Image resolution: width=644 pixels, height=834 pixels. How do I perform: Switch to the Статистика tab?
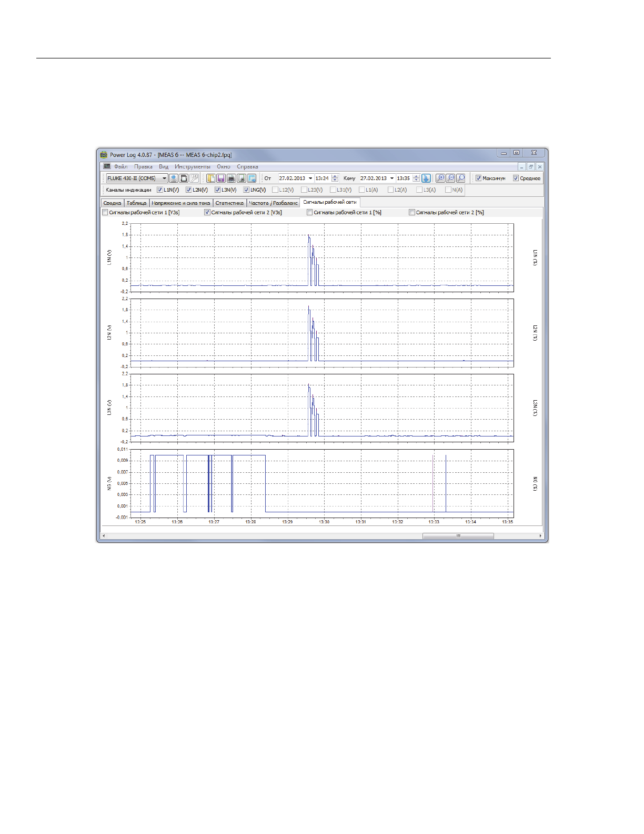tap(229, 203)
